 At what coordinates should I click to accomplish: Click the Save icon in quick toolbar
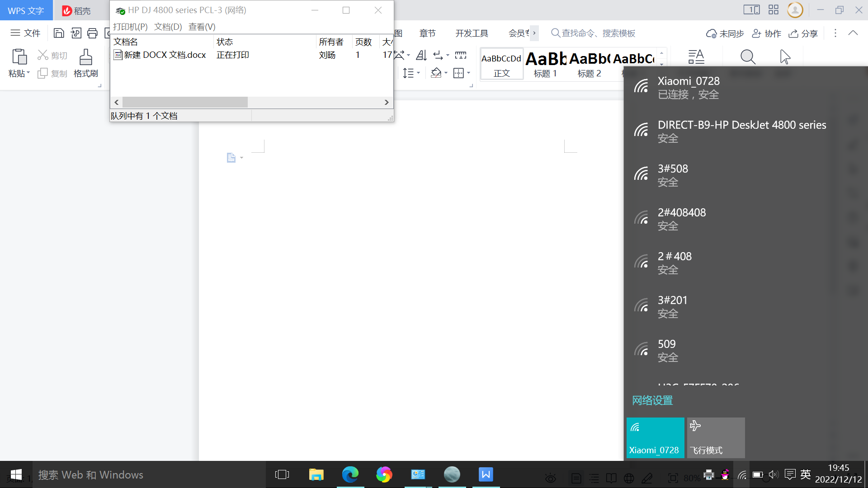click(x=59, y=33)
